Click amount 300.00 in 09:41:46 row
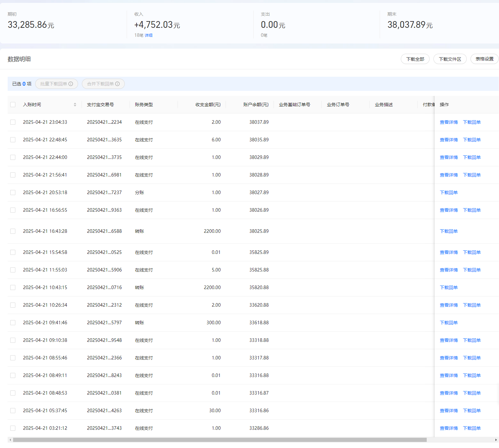The height and width of the screenshot is (448, 499). pos(214,323)
